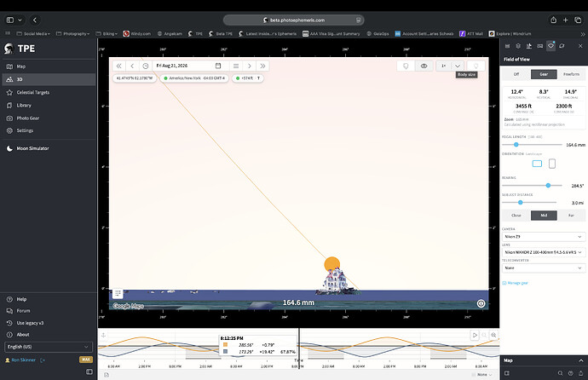Viewport: 588px width, 380px height.
Task: Select Far subject distance range
Action: (571, 216)
